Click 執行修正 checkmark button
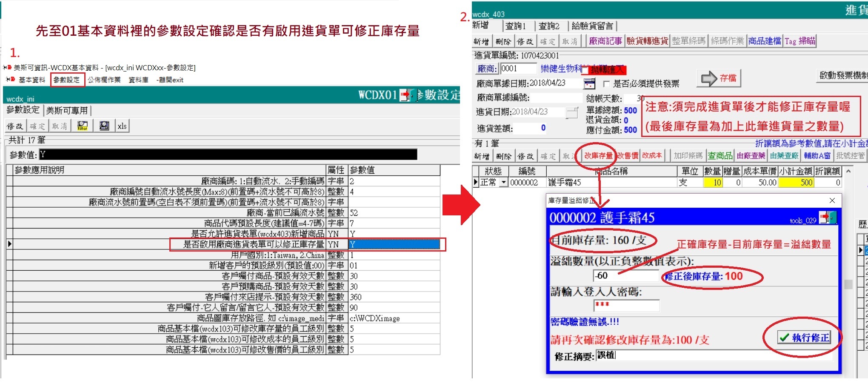This screenshot has width=868, height=389. [x=804, y=338]
